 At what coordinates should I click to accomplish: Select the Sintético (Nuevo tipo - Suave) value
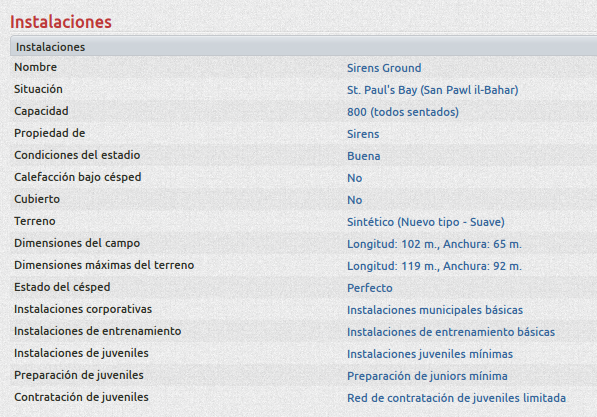point(426,222)
